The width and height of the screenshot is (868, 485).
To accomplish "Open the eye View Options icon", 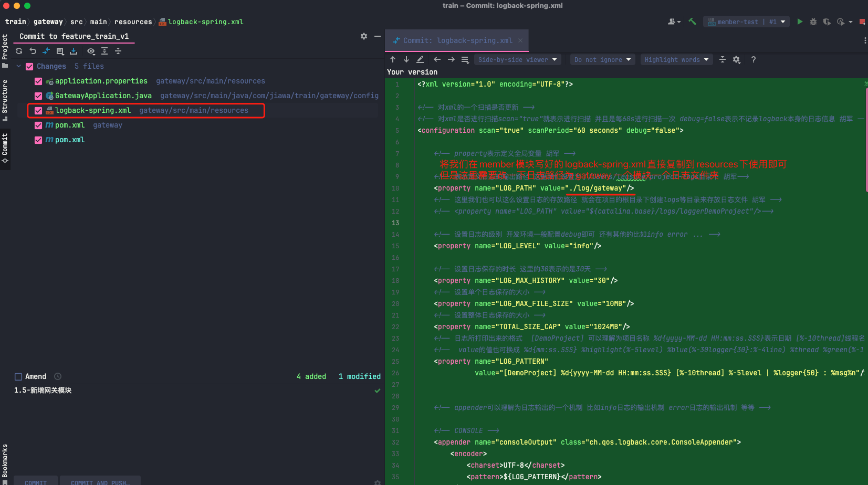I will click(x=91, y=51).
